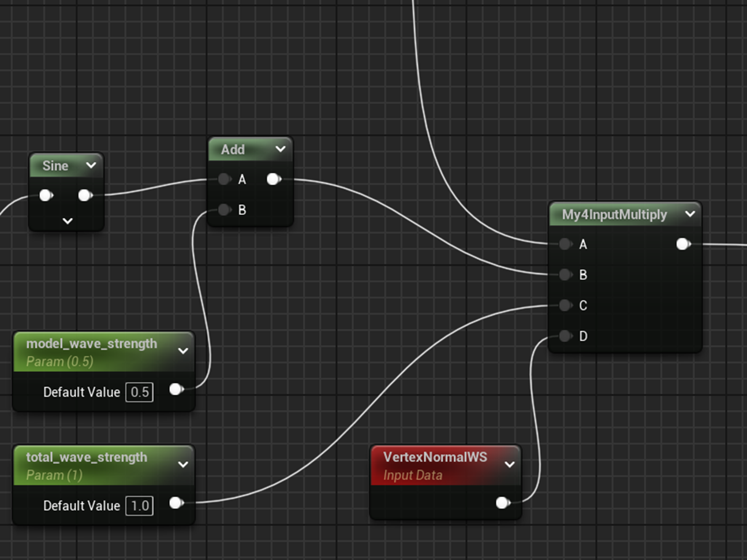The height and width of the screenshot is (560, 747).
Task: Open the VertexNormalWS node header chevron
Action: click(x=510, y=465)
